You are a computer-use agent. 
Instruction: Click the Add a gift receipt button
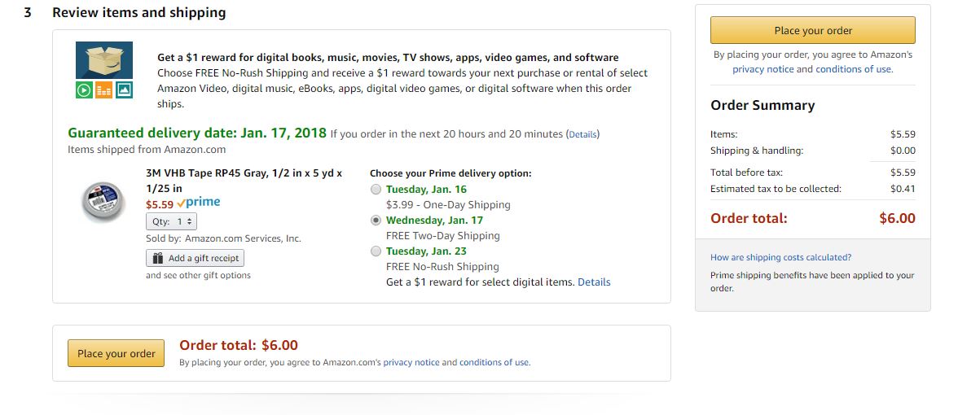tap(195, 258)
